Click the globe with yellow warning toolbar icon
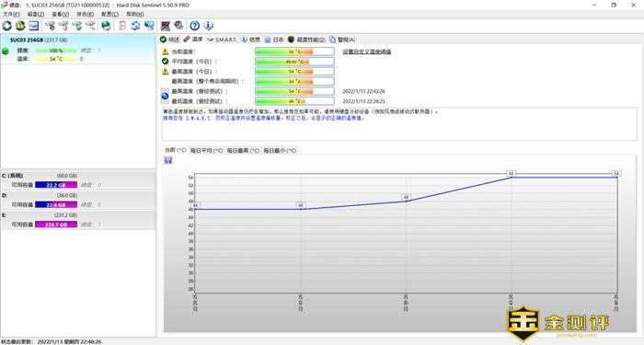The height and width of the screenshot is (345, 644). [20, 26]
